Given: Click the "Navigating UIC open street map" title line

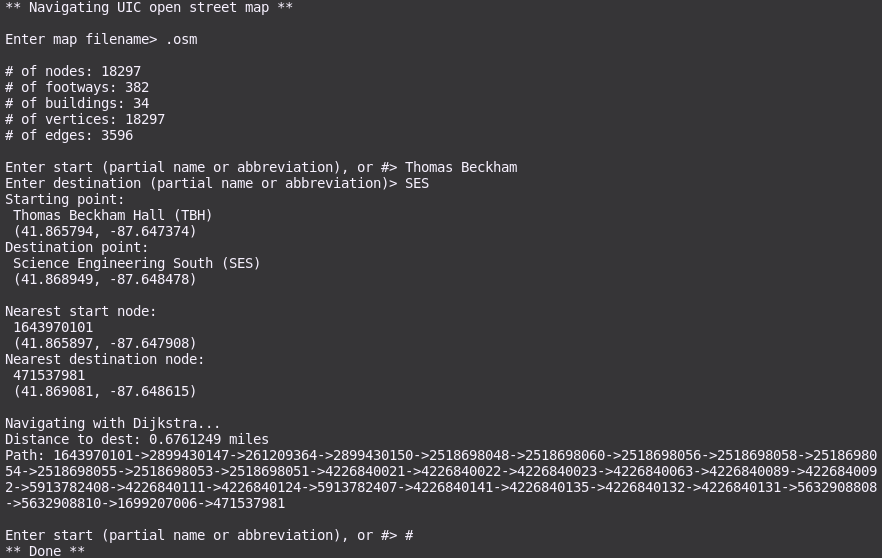Looking at the screenshot, I should (149, 8).
